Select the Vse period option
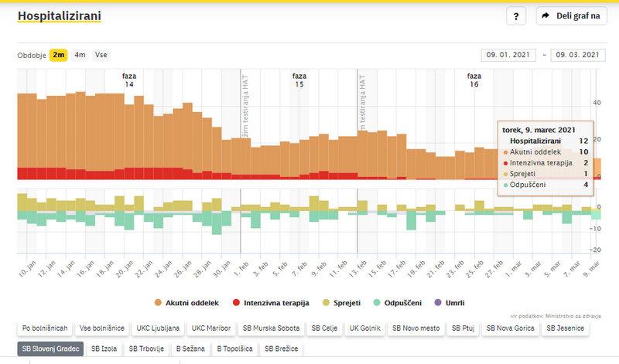The image size is (619, 364). click(101, 55)
